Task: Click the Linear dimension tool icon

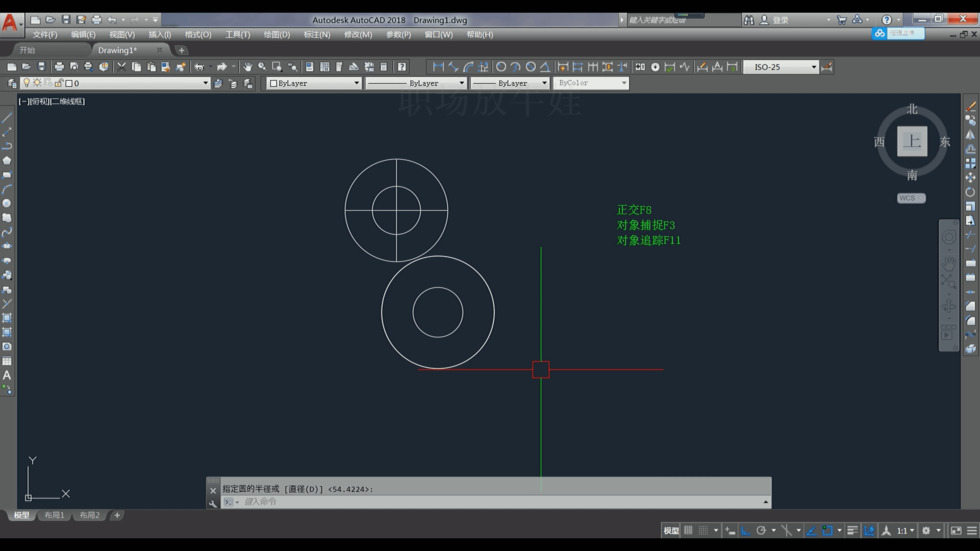Action: [x=438, y=67]
